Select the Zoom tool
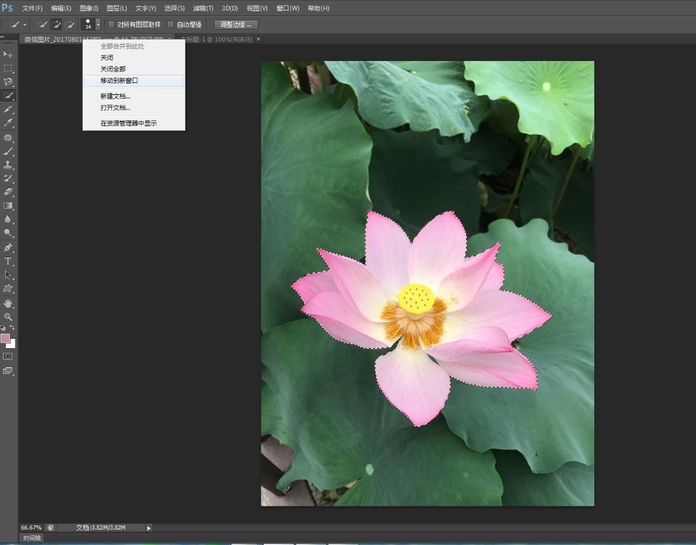Viewport: 696px width, 545px height. (8, 317)
